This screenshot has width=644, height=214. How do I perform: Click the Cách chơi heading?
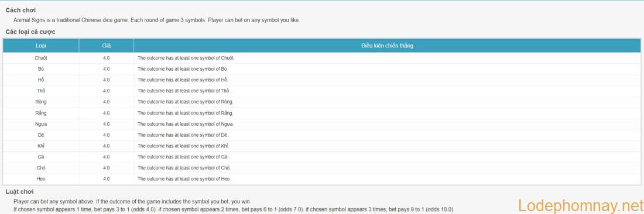tap(20, 10)
